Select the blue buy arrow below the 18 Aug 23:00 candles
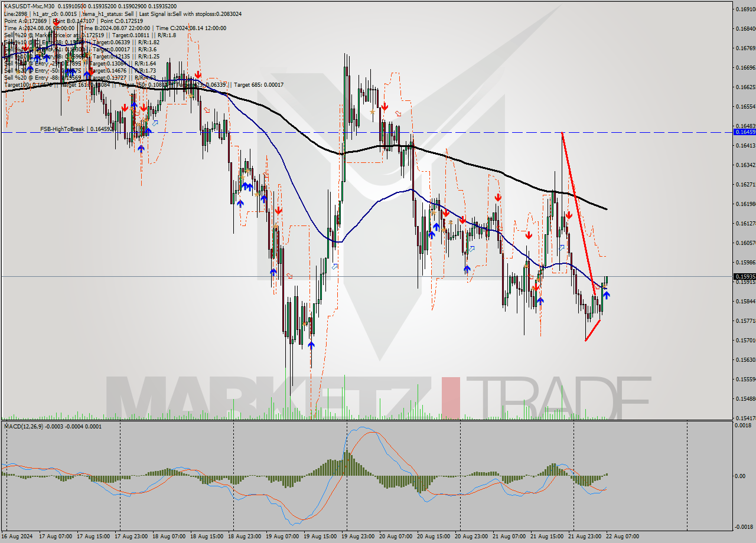 click(240, 203)
